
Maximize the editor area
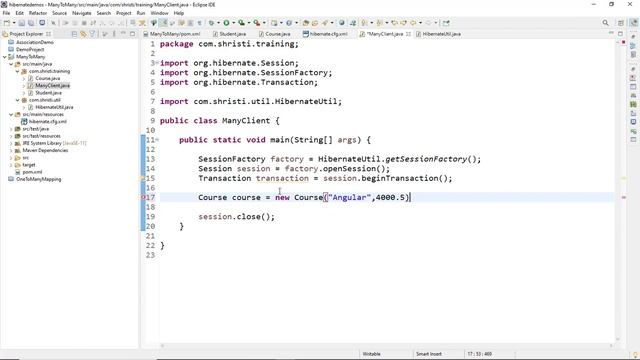pos(620,34)
